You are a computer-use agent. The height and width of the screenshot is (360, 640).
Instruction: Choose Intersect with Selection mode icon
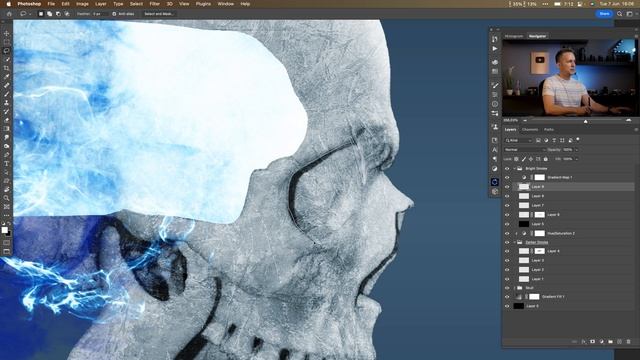coord(67,13)
